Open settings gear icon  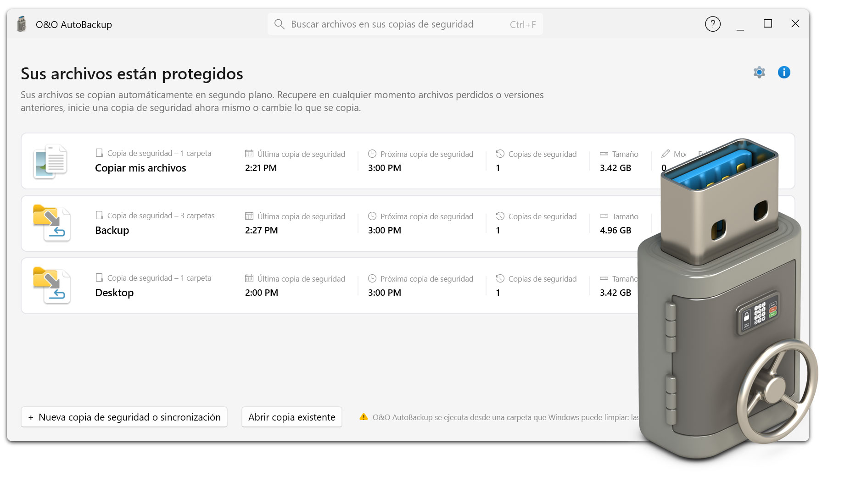[759, 72]
